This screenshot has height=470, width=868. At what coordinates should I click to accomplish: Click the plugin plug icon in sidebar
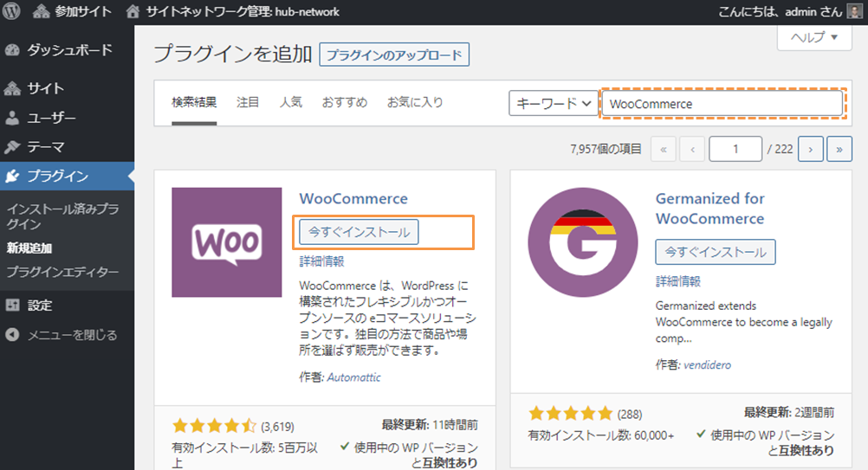[x=12, y=176]
